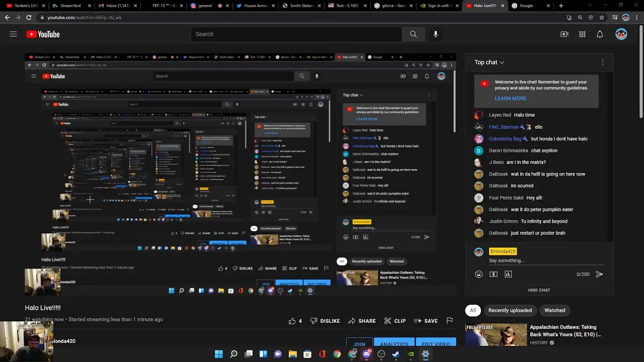Go to the YouTube home logo

pos(43,34)
